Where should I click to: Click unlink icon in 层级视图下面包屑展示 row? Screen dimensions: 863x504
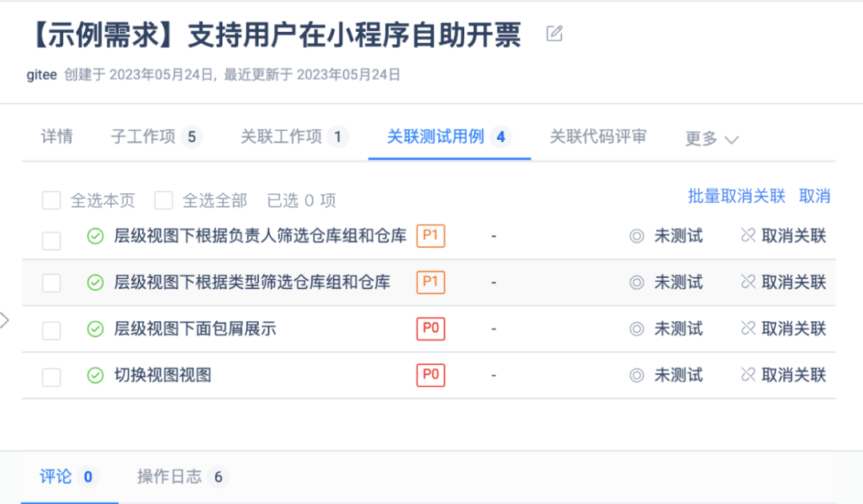tap(748, 328)
